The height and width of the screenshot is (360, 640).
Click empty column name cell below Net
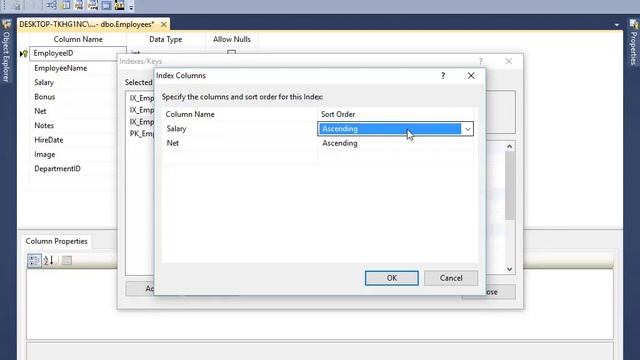(240, 158)
